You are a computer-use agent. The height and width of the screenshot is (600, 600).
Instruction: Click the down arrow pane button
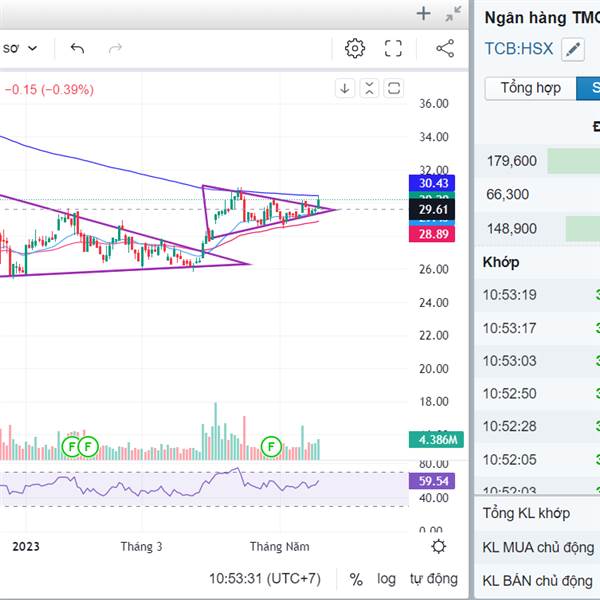[x=345, y=88]
